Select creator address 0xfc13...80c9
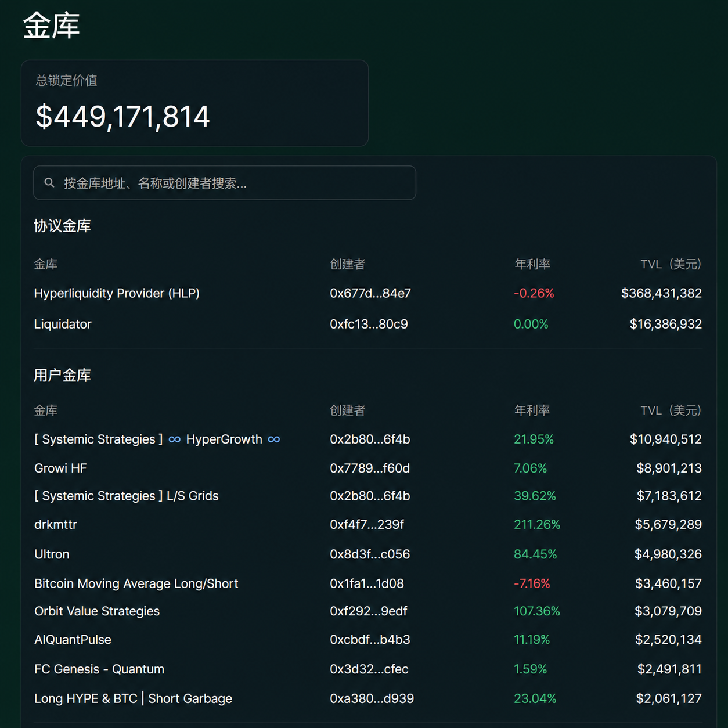Image resolution: width=728 pixels, height=728 pixels. click(x=369, y=324)
